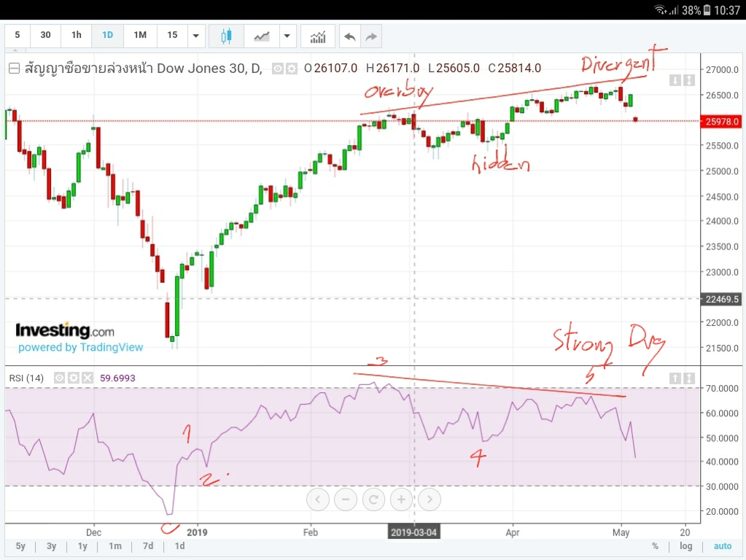
Task: Select the 30 minute timeframe
Action: [x=45, y=36]
